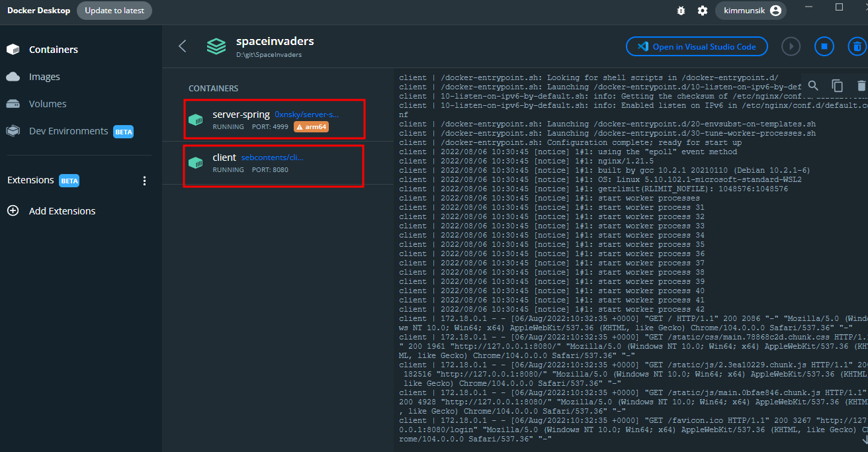Open in Visual Studio Code
Viewport: 868px width, 452px height.
click(x=697, y=46)
